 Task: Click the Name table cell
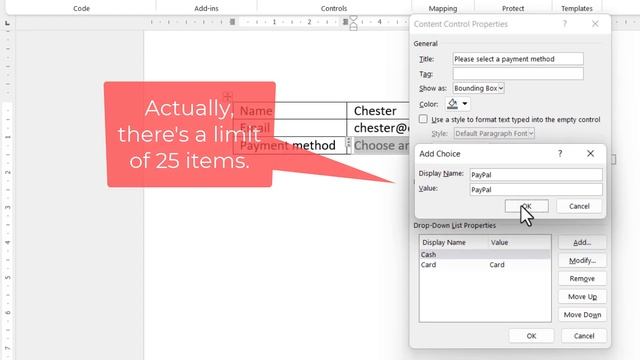point(290,111)
